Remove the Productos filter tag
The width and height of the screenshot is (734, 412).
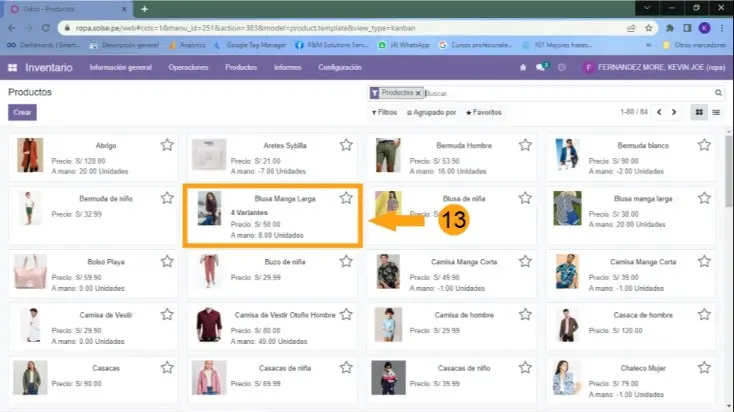[x=419, y=93]
